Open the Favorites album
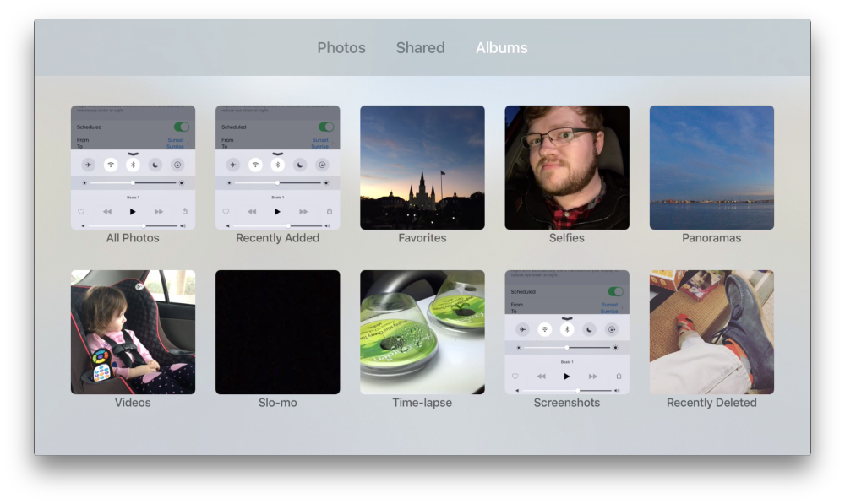845x504 pixels. click(x=422, y=167)
